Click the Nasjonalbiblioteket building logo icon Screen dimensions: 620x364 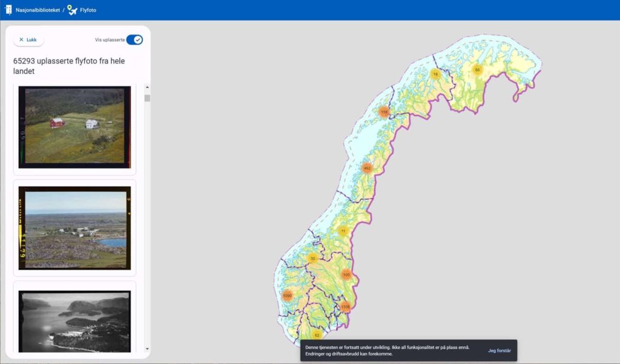click(x=8, y=10)
